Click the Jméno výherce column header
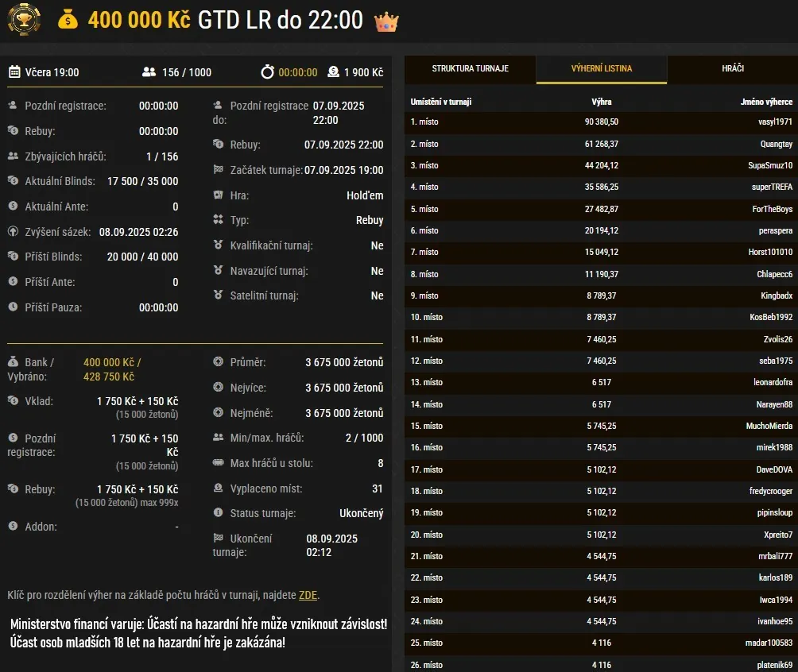This screenshot has height=672, width=798. coord(766,102)
